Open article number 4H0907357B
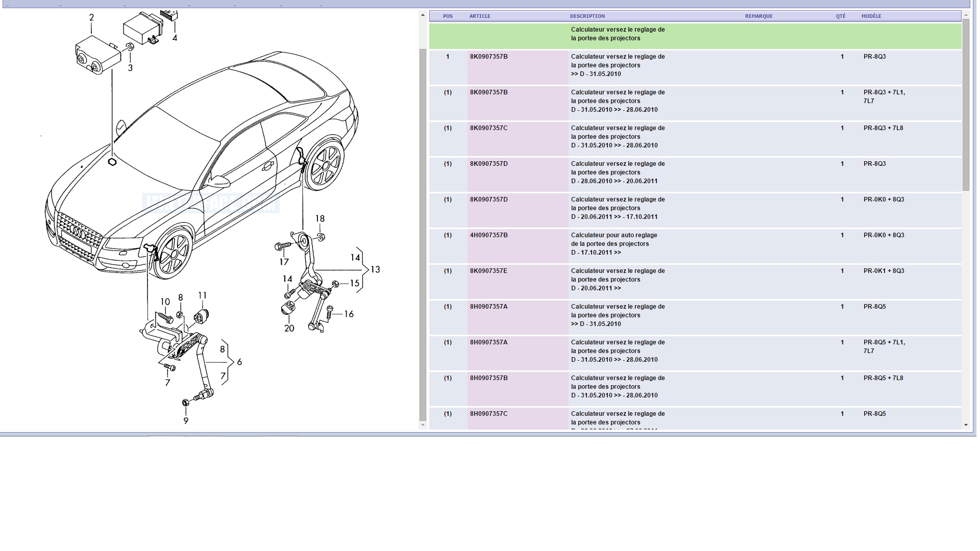Viewport: 980px width, 551px height. coord(488,236)
